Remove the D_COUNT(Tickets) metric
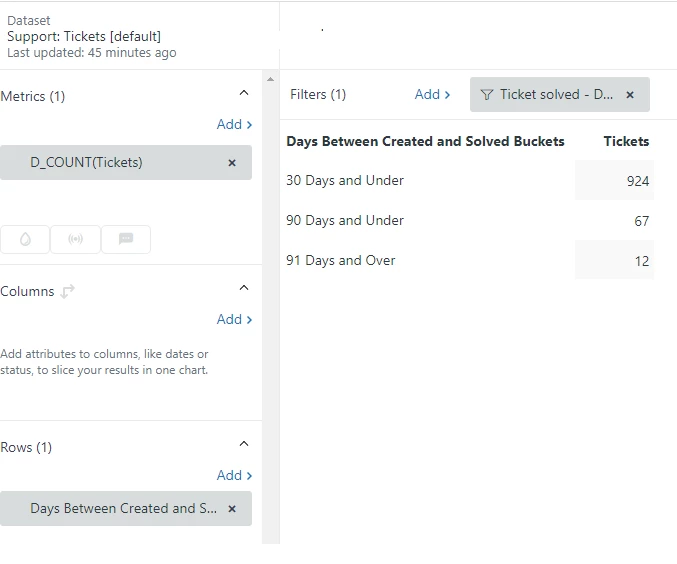The image size is (677, 564). (x=232, y=162)
